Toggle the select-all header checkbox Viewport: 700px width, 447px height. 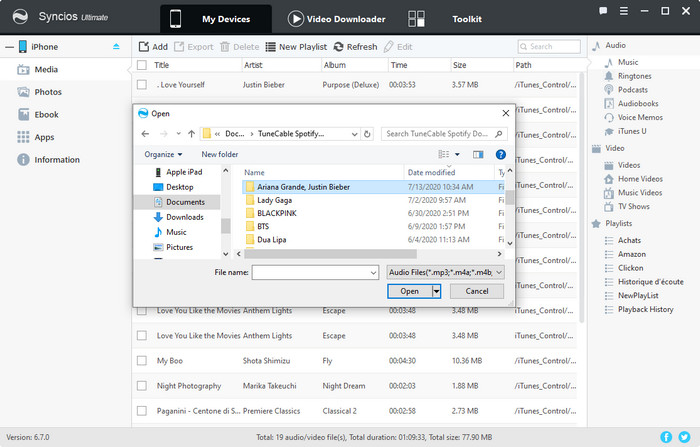click(142, 65)
